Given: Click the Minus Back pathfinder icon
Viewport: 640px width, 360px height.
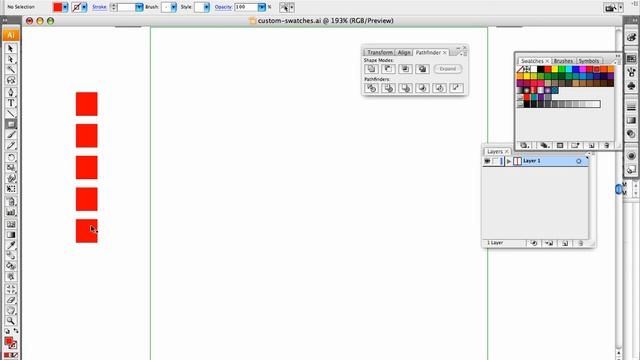Looking at the screenshot, I should tap(456, 88).
